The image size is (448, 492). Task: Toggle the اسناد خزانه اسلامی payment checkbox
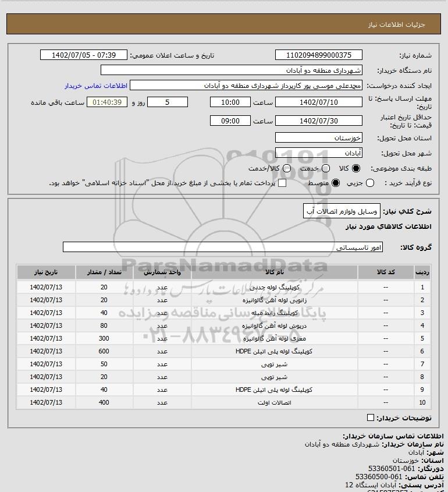[x=282, y=183]
